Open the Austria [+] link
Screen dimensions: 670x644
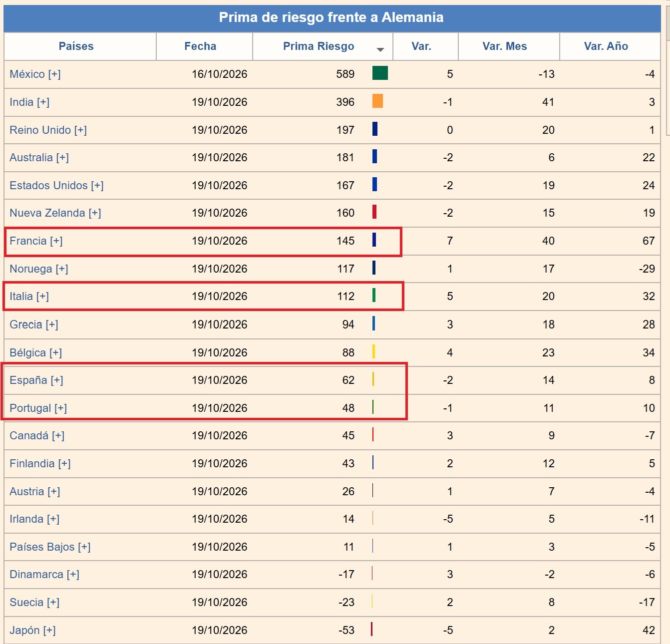(35, 492)
